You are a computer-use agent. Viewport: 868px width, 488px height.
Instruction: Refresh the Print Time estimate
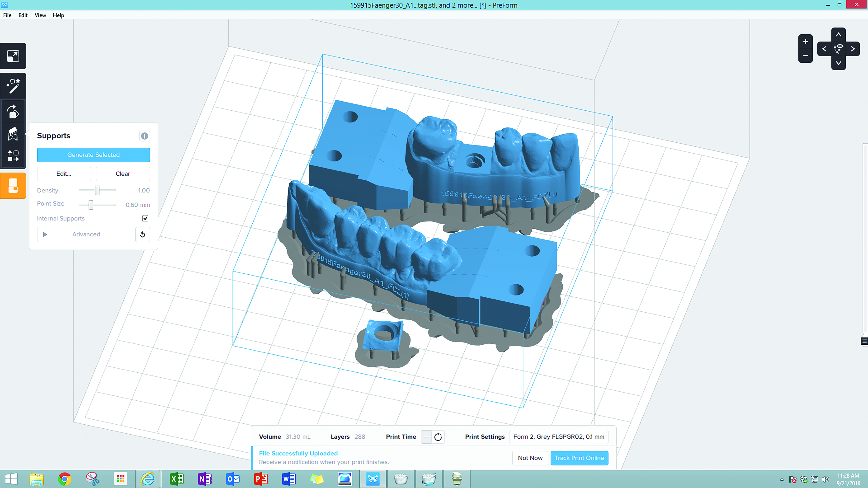(438, 437)
